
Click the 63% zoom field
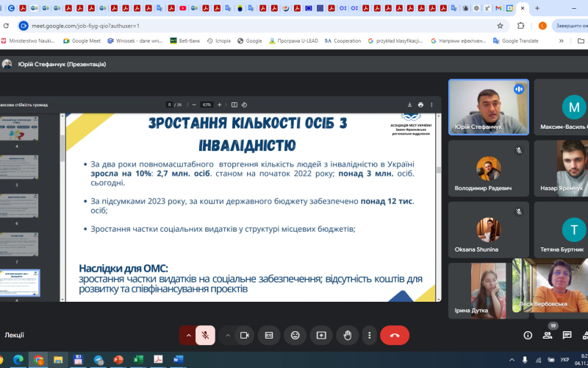207,105
